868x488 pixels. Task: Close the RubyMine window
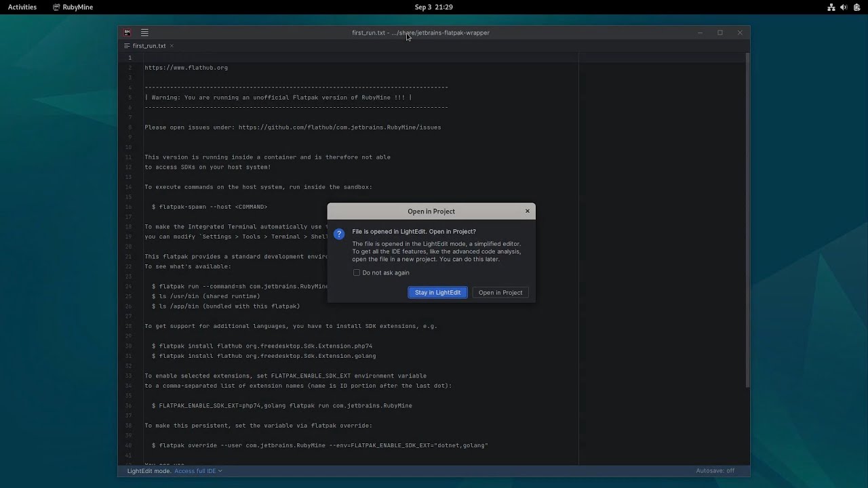click(x=740, y=33)
